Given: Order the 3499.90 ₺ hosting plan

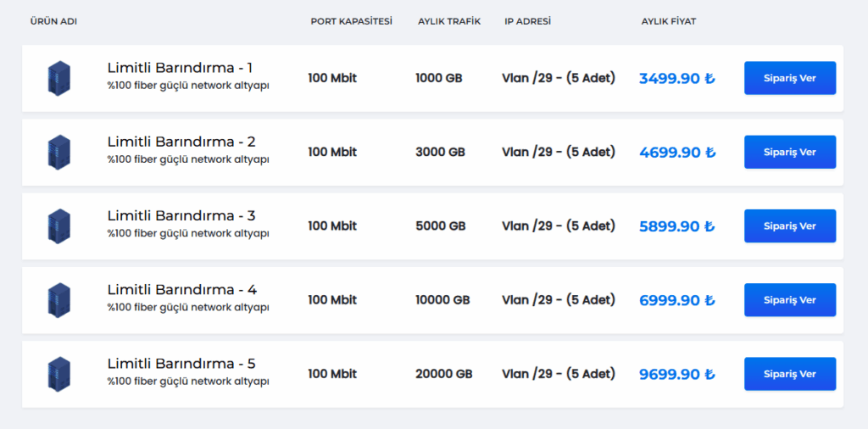Looking at the screenshot, I should pos(789,78).
